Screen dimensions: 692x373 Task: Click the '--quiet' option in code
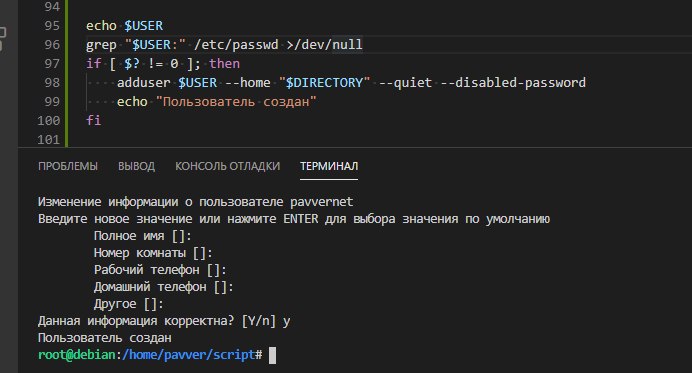tap(405, 83)
